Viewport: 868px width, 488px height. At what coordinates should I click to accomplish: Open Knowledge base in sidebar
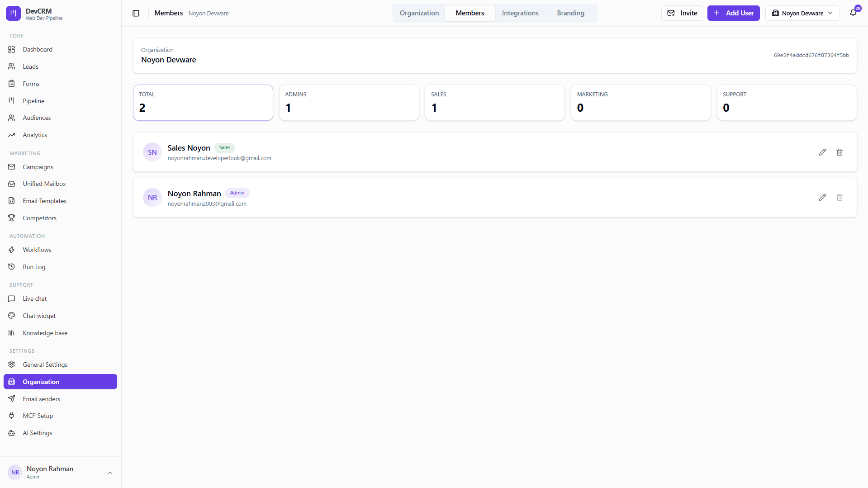coord(60,333)
